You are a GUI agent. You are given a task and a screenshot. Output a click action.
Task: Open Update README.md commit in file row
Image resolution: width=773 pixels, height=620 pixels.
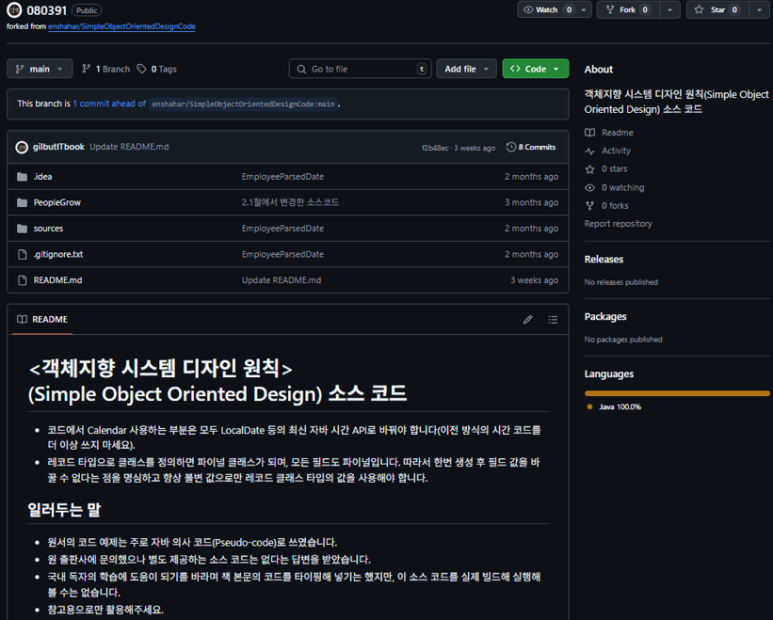pos(281,280)
